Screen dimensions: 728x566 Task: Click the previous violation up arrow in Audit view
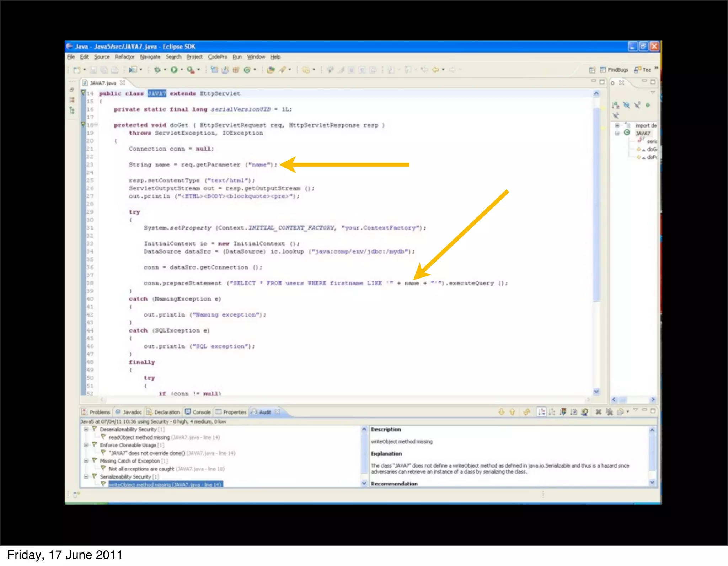coord(512,412)
